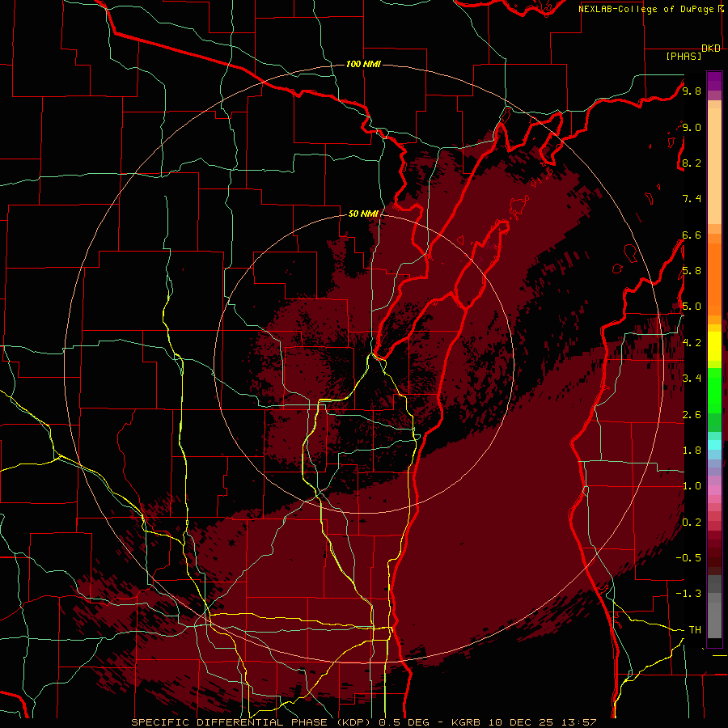728x728 pixels.
Task: Pick the yellow band of the color bar
Action: tap(714, 346)
